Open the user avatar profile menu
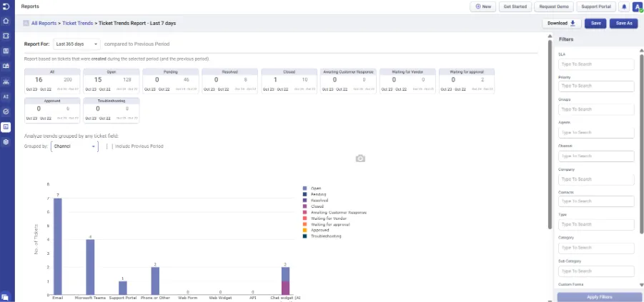The image size is (644, 302). click(638, 6)
